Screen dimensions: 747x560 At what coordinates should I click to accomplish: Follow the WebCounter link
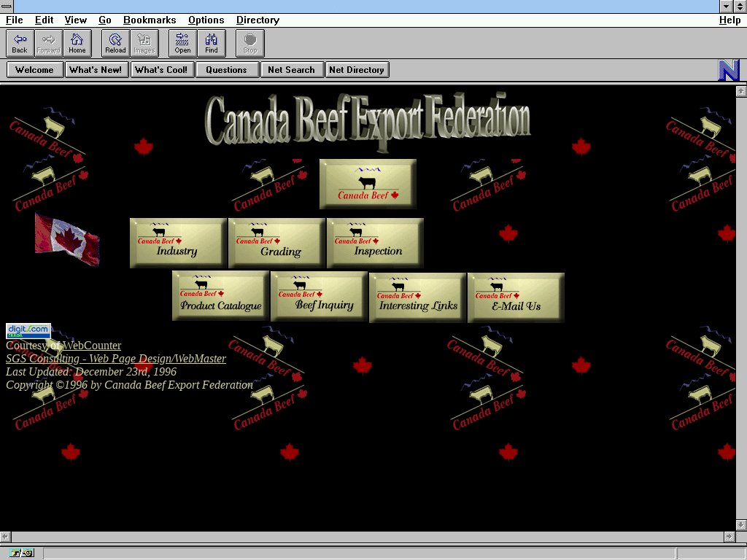(x=92, y=346)
